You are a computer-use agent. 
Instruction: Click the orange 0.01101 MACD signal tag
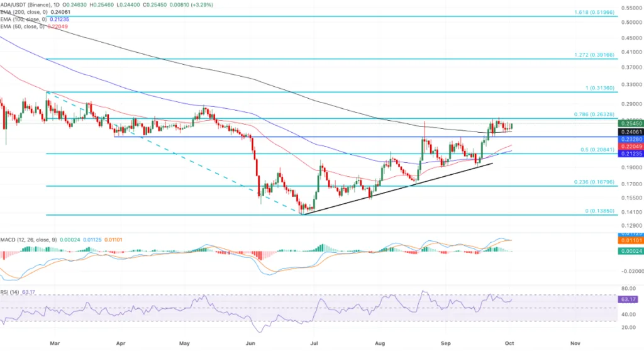(630, 240)
